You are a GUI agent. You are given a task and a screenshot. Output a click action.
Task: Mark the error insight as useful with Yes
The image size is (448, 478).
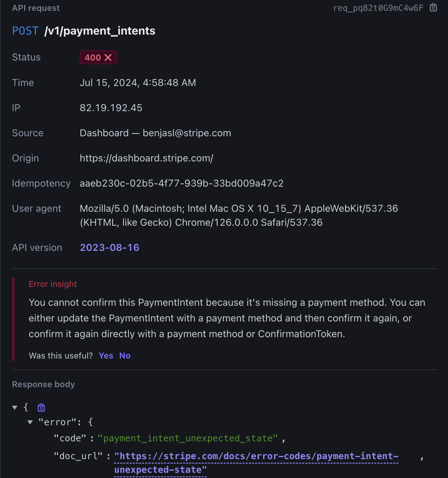[106, 356]
